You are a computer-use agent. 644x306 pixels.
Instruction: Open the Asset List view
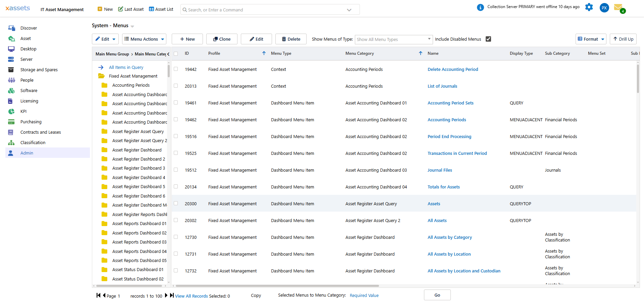161,9
